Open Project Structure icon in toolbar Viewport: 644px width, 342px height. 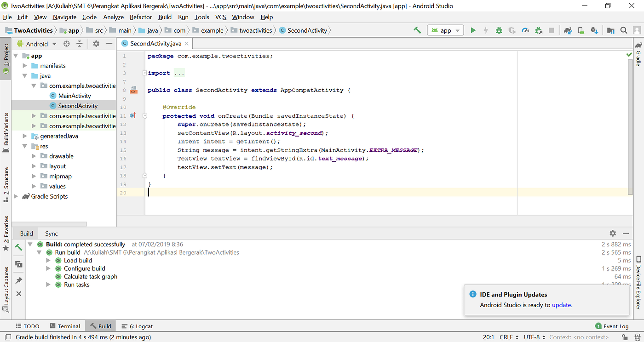point(611,30)
